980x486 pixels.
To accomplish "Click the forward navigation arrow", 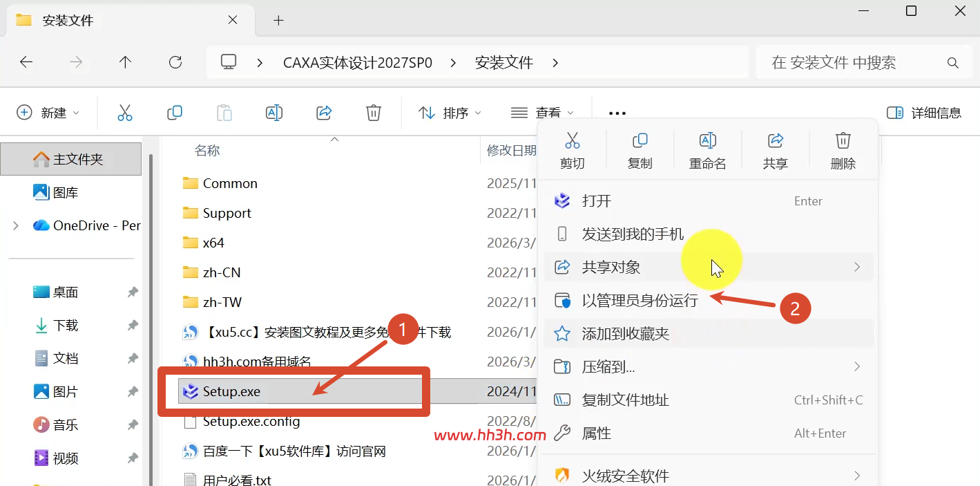I will 76,62.
